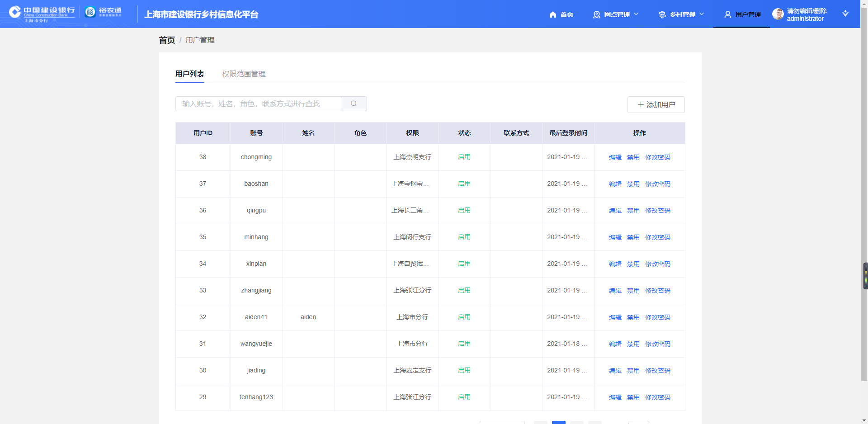Select the 用户列表 tab
The image size is (868, 424).
[189, 74]
